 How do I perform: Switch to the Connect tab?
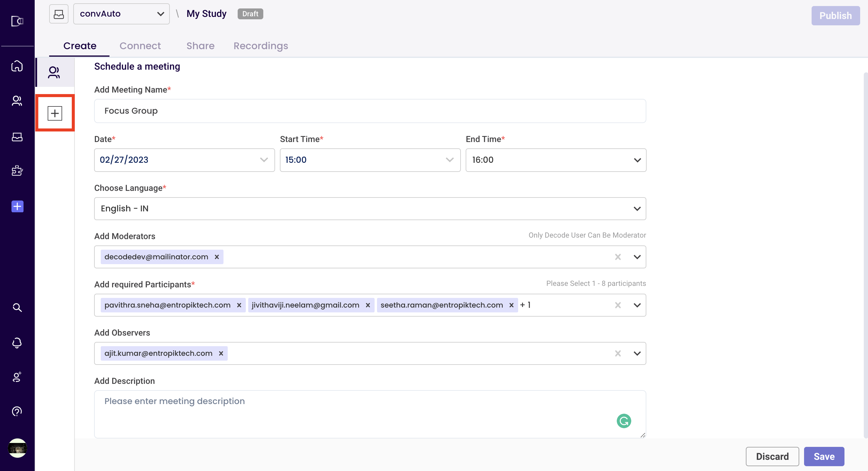(140, 46)
